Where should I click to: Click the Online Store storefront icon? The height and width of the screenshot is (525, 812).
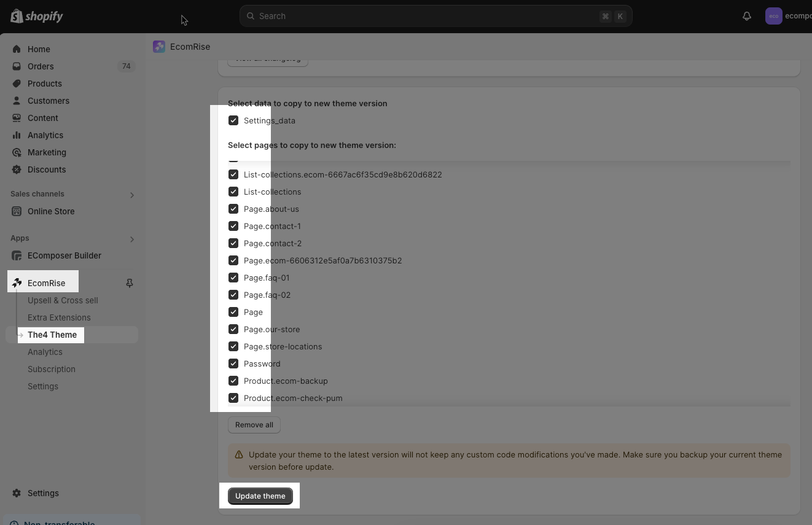tap(17, 211)
